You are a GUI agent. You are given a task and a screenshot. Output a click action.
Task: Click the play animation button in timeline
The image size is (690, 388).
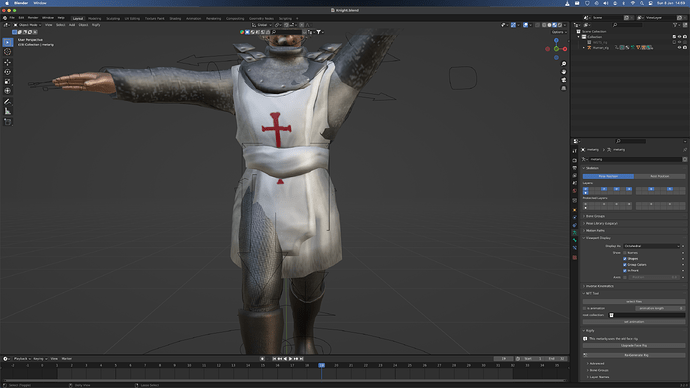click(x=290, y=359)
